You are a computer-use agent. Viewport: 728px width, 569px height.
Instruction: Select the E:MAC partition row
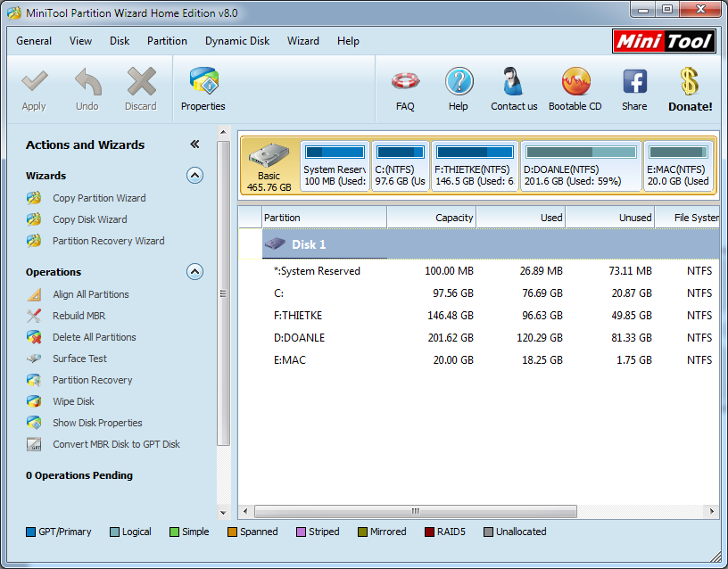[479, 360]
